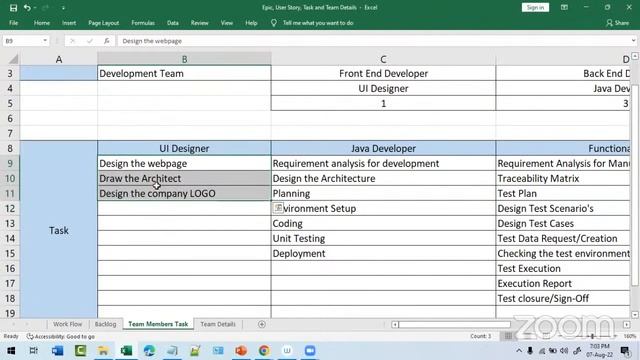Open Chrome from taskbar
The height and width of the screenshot is (360, 640).
click(x=264, y=351)
